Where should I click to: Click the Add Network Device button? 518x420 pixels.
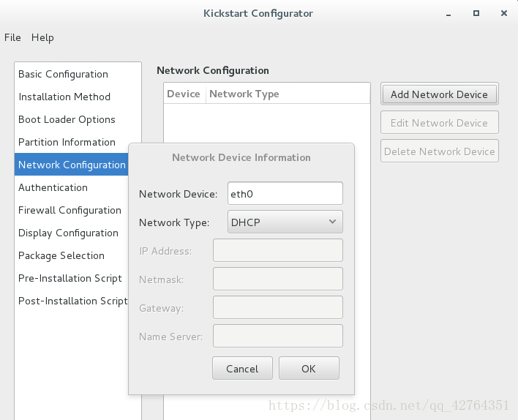tap(439, 94)
